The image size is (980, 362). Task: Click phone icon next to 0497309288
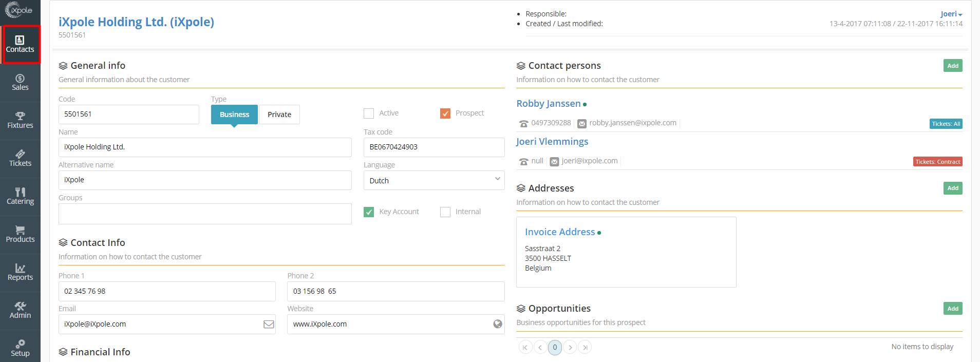pos(524,124)
